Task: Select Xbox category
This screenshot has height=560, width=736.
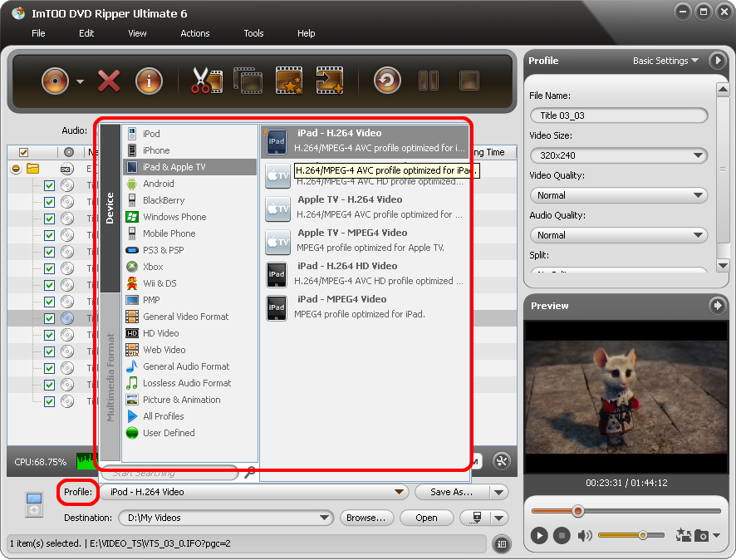Action: pos(190,267)
